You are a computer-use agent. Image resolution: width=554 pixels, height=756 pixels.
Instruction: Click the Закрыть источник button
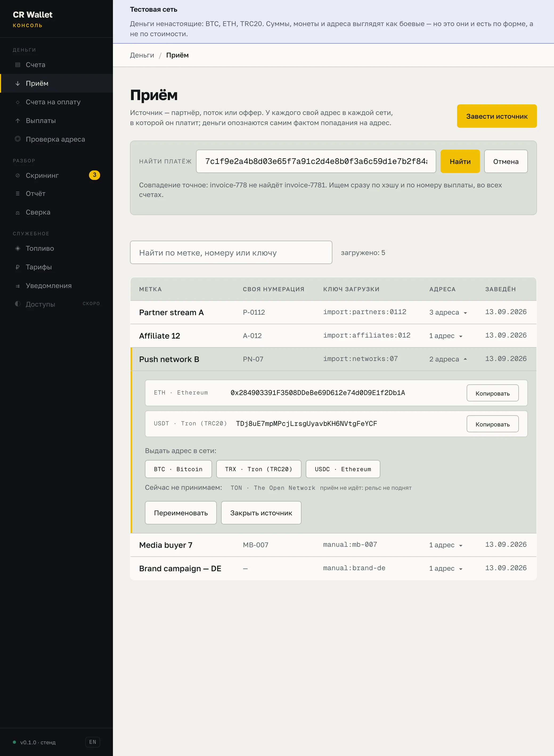pos(261,513)
